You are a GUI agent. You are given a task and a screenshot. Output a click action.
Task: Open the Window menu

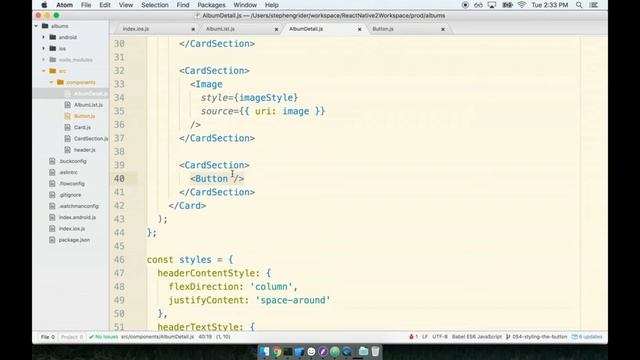coord(245,5)
